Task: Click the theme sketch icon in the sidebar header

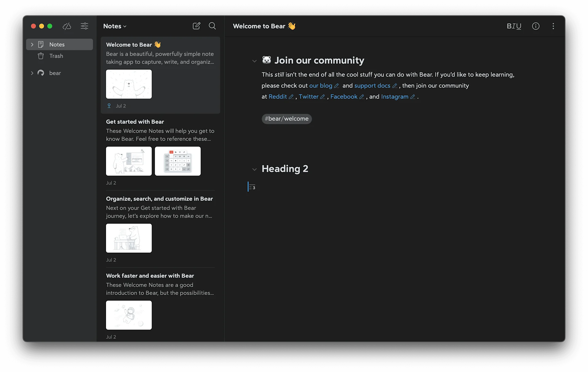Action: tap(67, 26)
